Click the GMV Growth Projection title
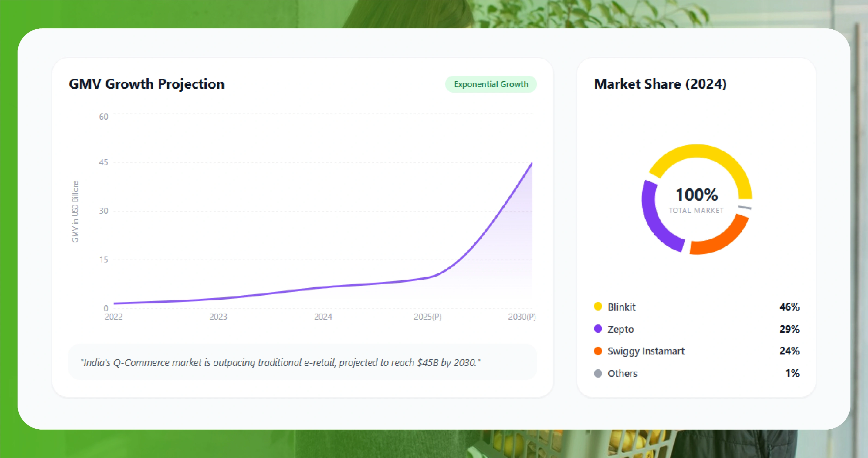This screenshot has height=458, width=868. pyautogui.click(x=147, y=84)
